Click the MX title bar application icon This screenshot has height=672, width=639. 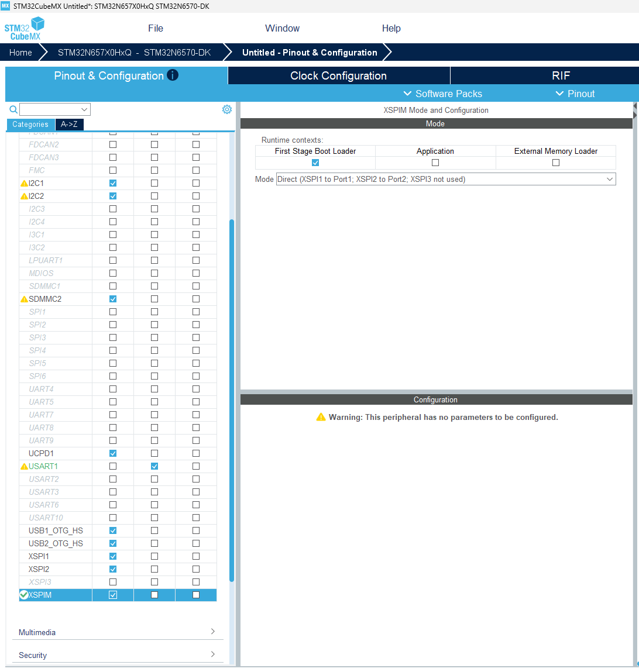coord(5,6)
